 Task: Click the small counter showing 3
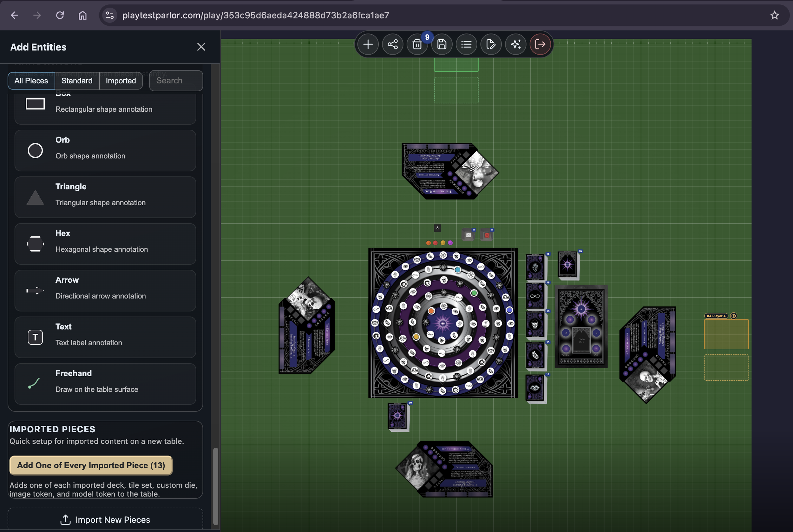click(437, 228)
